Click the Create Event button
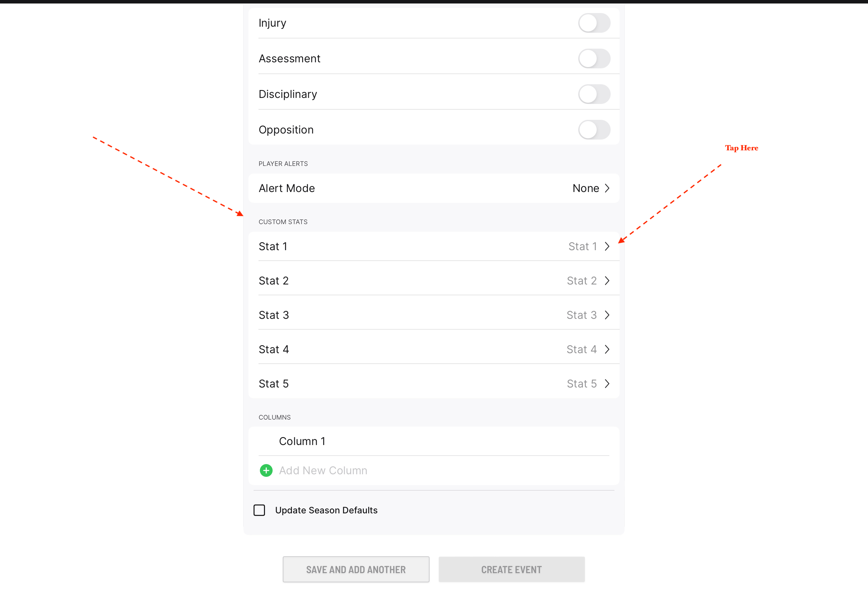868x610 pixels. [512, 570]
